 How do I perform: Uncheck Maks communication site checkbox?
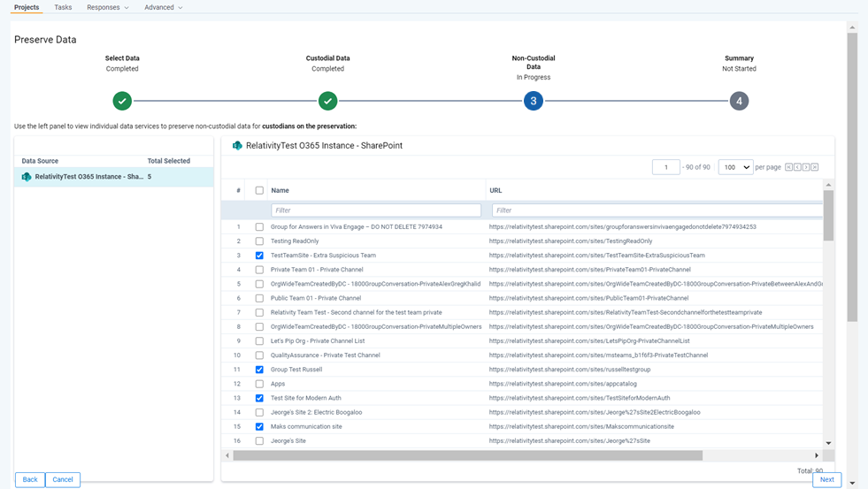pos(259,426)
